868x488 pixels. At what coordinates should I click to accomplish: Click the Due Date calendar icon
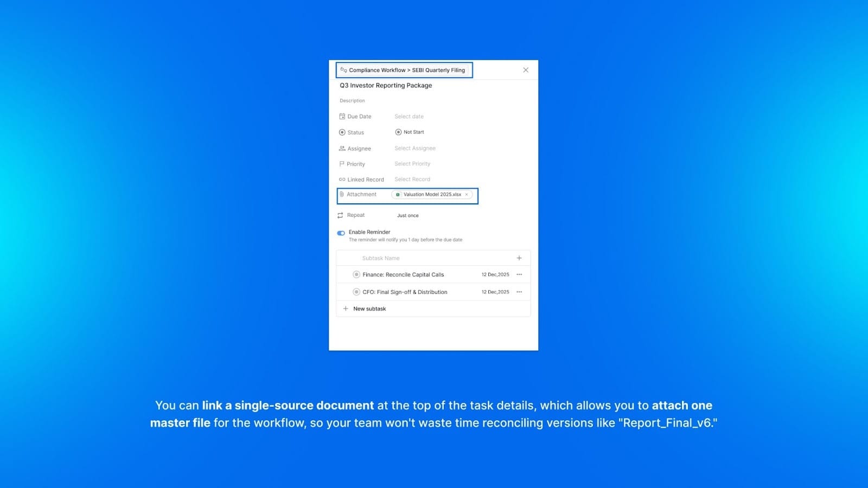pyautogui.click(x=342, y=117)
